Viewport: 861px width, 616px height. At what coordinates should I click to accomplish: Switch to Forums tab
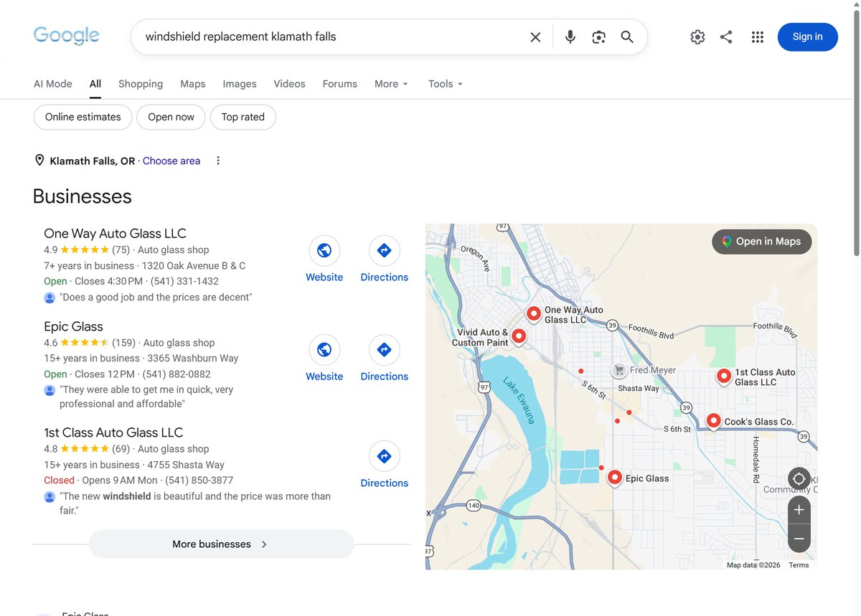[340, 84]
